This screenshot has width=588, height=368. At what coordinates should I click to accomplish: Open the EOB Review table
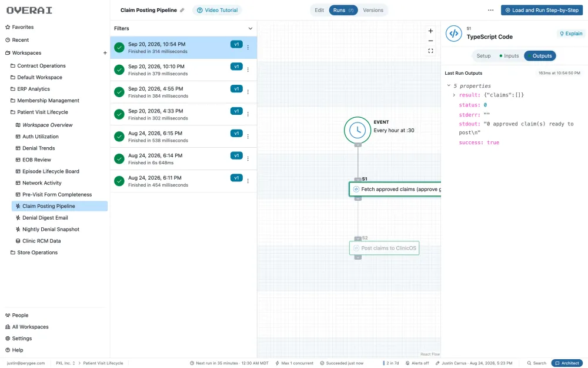click(x=36, y=160)
